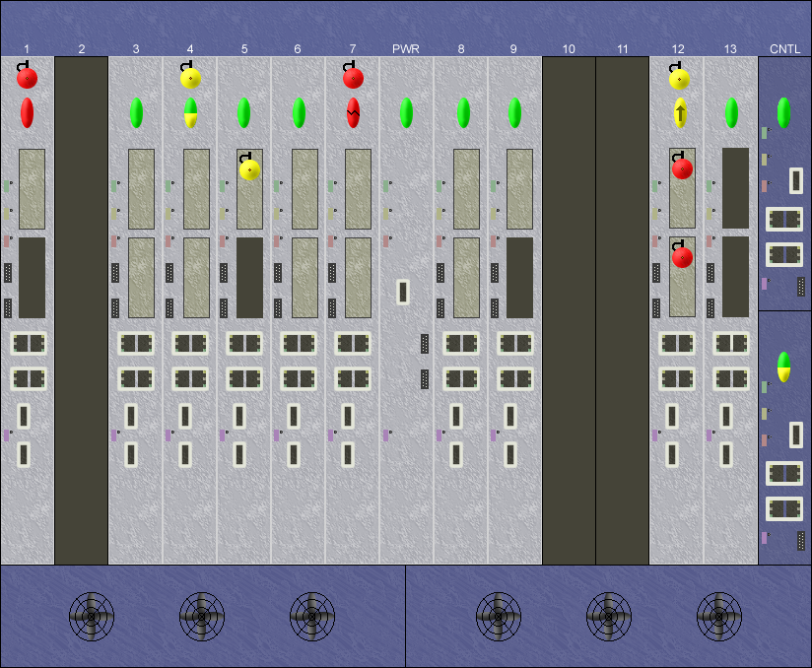
Task: Click green-yellow LED on lower CNTL card
Action: [x=783, y=367]
